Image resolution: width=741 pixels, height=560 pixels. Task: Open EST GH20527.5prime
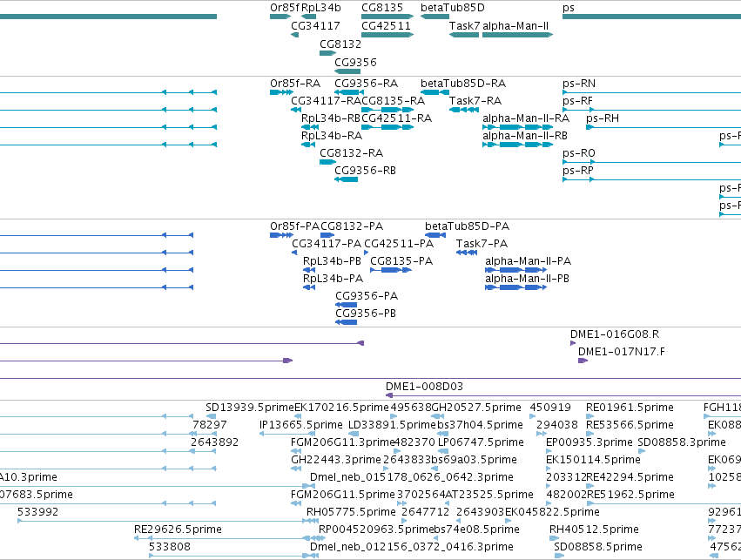[x=476, y=408]
